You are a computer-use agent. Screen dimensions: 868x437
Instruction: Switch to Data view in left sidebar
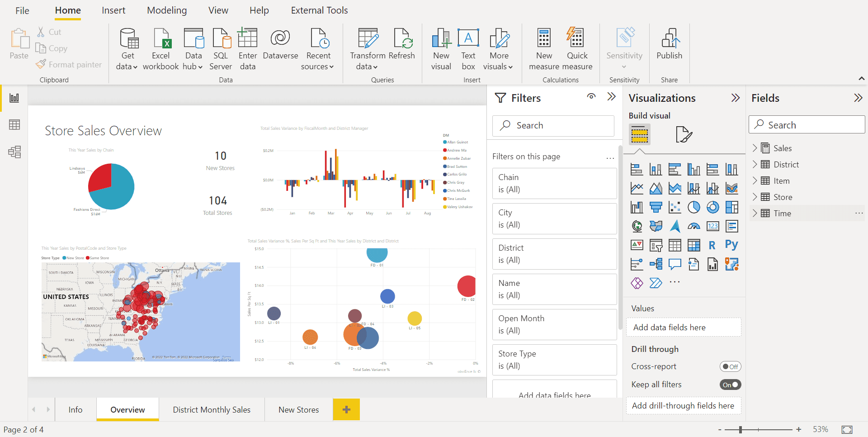coord(14,125)
